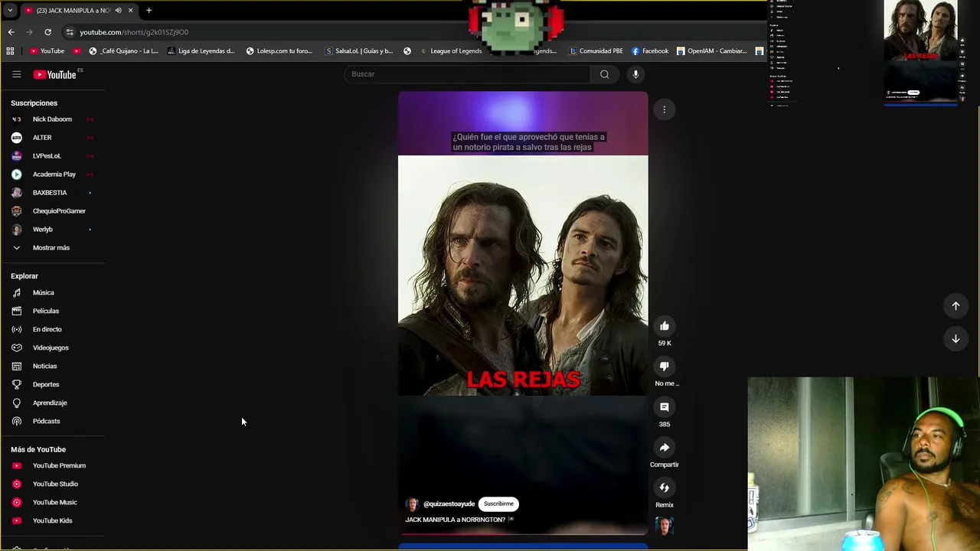Open the sound source thumbnail below Remix

pyautogui.click(x=665, y=526)
